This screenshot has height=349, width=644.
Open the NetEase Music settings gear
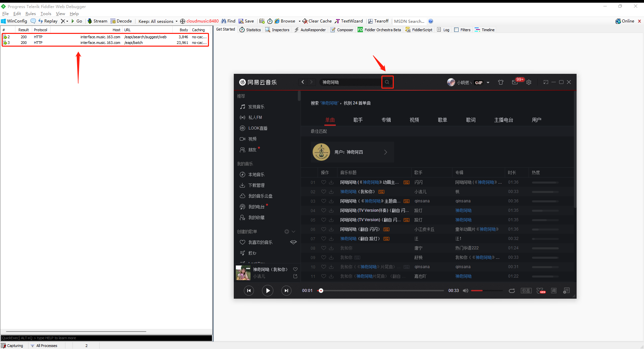[529, 82]
